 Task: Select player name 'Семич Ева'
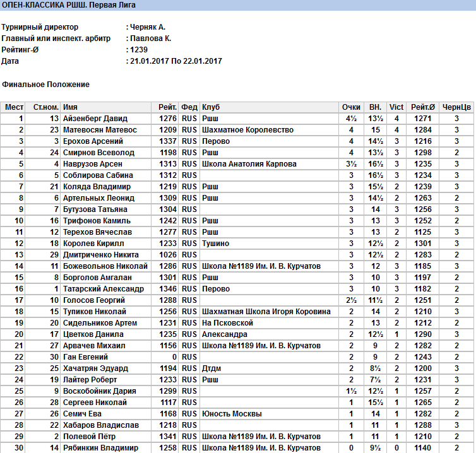(x=82, y=414)
